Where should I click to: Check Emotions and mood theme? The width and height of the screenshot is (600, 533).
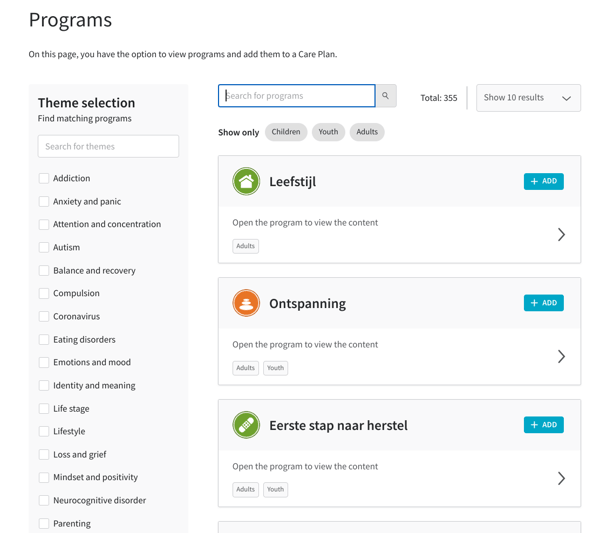pyautogui.click(x=44, y=362)
